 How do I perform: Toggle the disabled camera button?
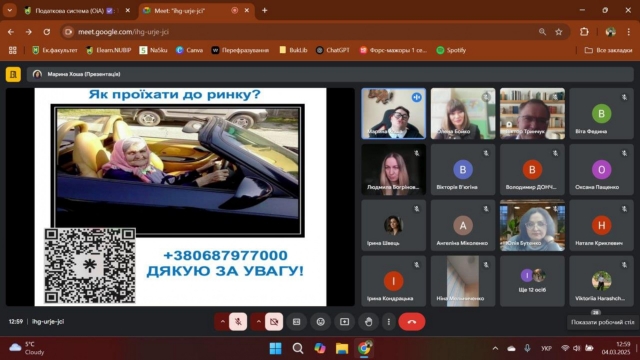274,322
